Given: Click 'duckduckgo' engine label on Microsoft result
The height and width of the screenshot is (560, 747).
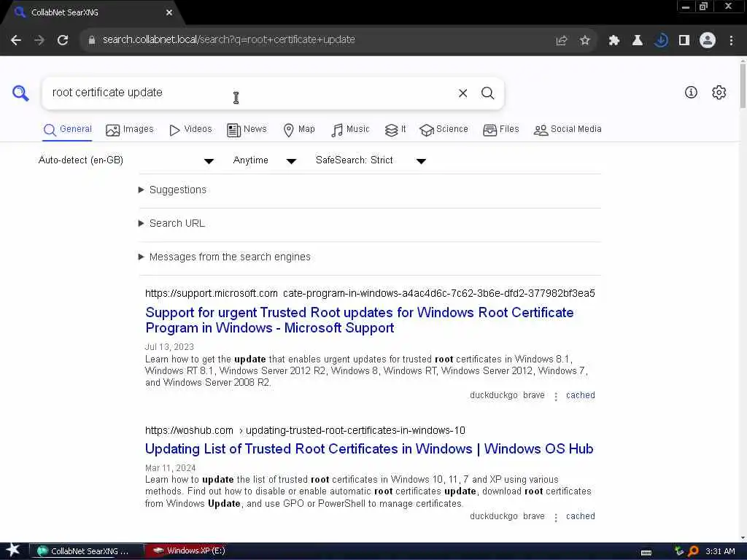Looking at the screenshot, I should [x=494, y=395].
